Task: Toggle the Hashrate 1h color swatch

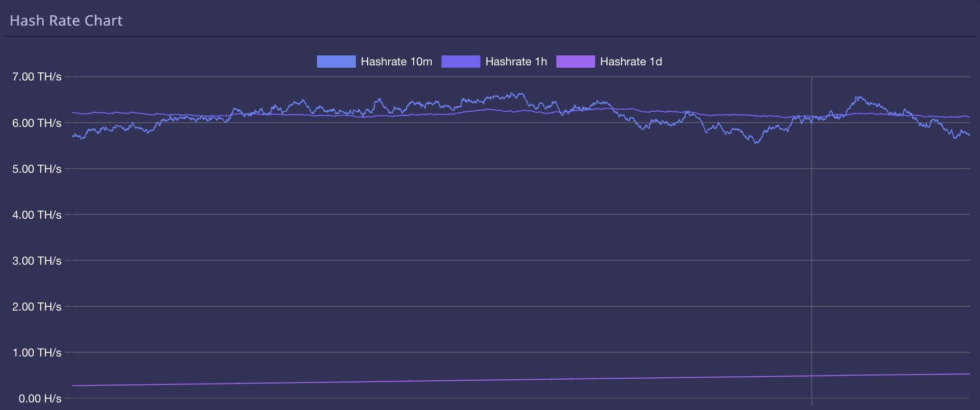Action: click(x=461, y=62)
